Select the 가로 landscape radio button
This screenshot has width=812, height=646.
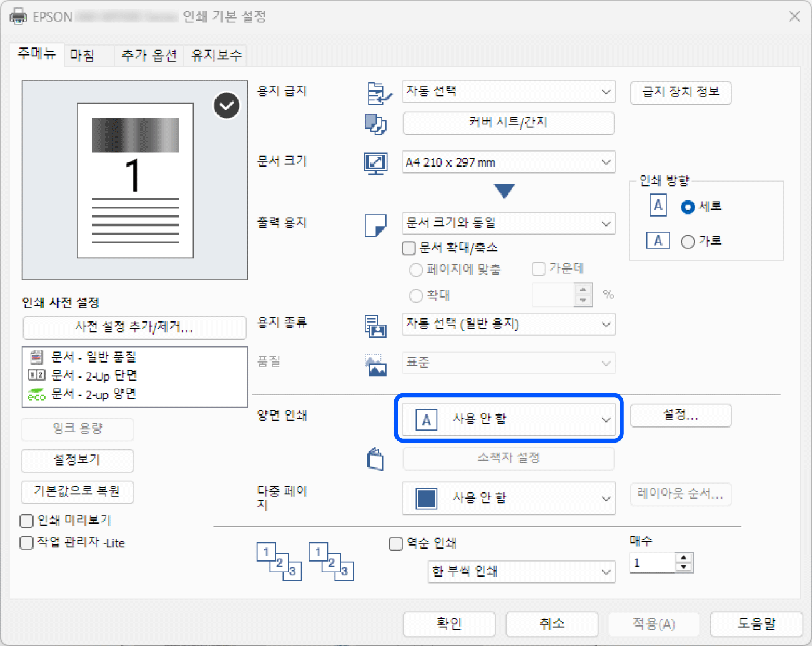pyautogui.click(x=688, y=242)
